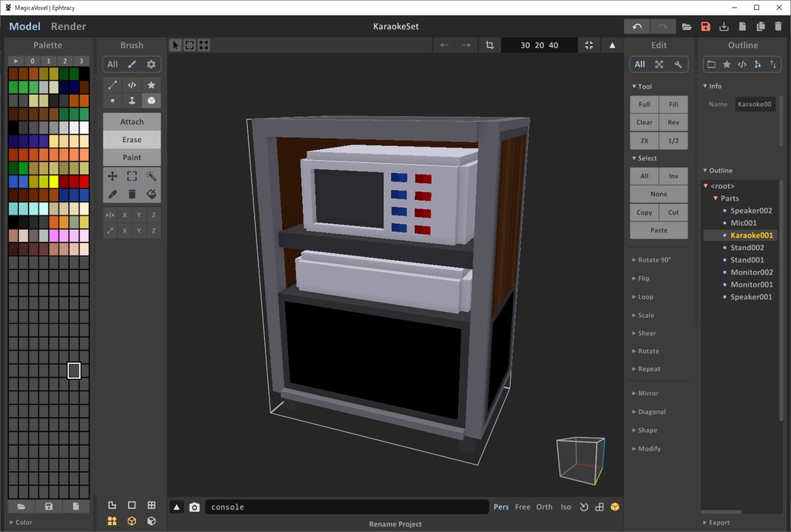
Task: Open the Model tab
Action: coord(24,26)
